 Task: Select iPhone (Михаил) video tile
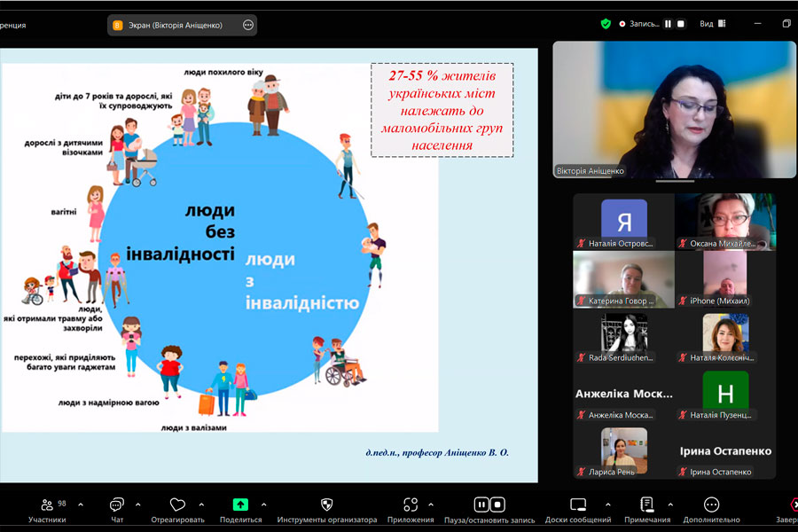725,279
